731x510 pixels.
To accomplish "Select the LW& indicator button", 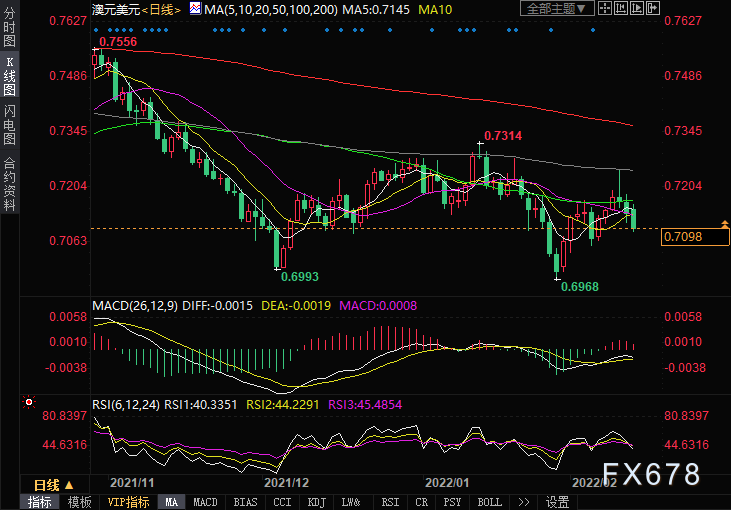I will tap(351, 502).
